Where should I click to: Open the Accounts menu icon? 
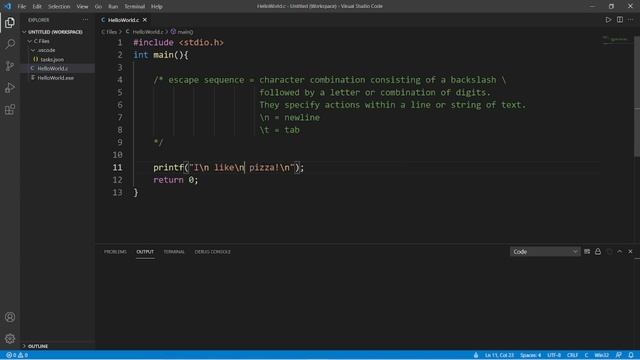(x=10, y=317)
